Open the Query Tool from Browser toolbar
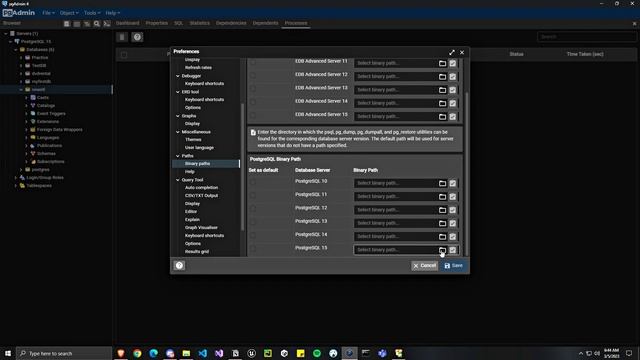640x360 pixels. (x=67, y=24)
